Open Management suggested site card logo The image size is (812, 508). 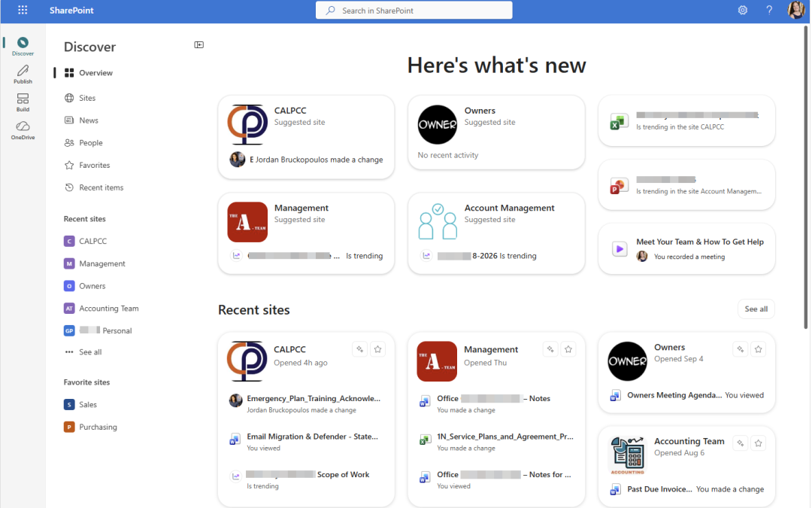(247, 222)
